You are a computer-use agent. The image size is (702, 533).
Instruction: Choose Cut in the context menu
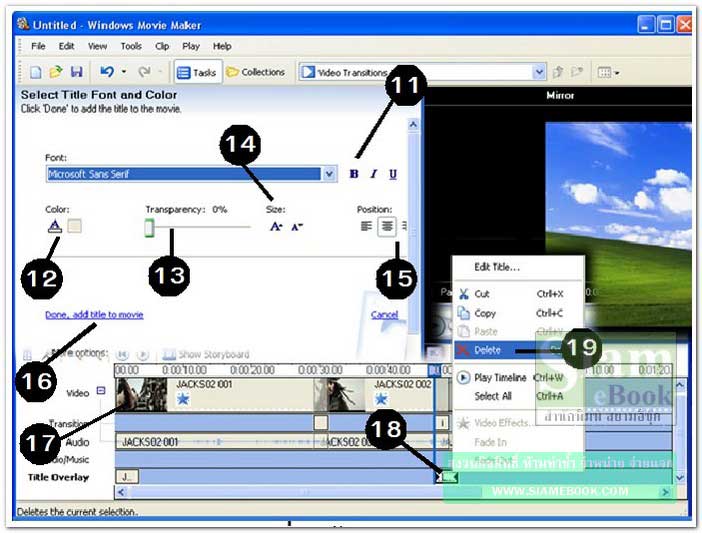tap(518, 294)
